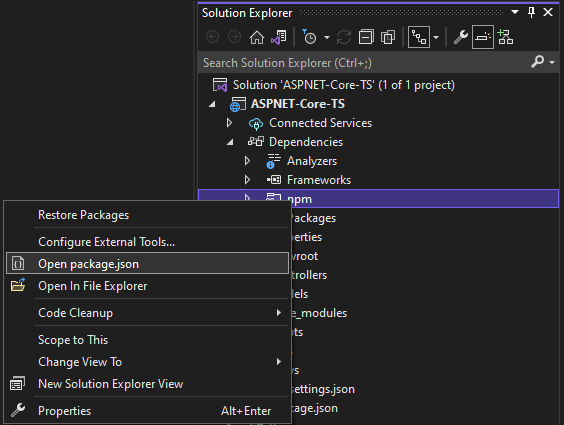Choose Open package.json from context menu
This screenshot has width=564, height=425.
coord(147,264)
